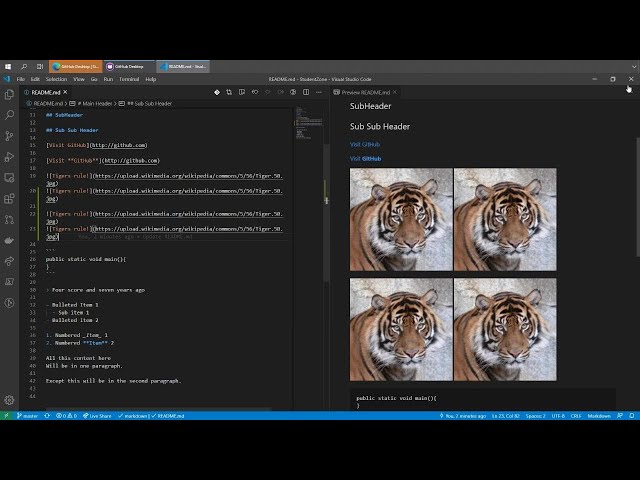Open the Docker view in activity bar
The height and width of the screenshot is (480, 640).
click(9, 240)
